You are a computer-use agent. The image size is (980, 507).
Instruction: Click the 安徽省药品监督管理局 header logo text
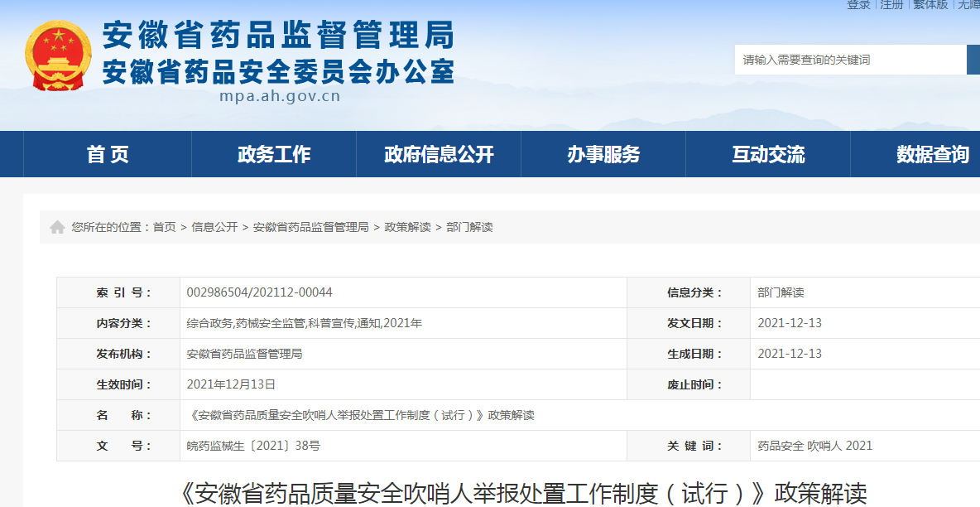click(x=277, y=35)
